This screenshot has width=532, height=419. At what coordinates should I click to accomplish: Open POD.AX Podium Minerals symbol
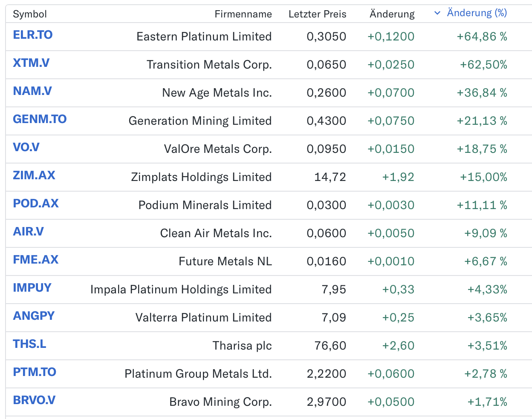click(36, 204)
